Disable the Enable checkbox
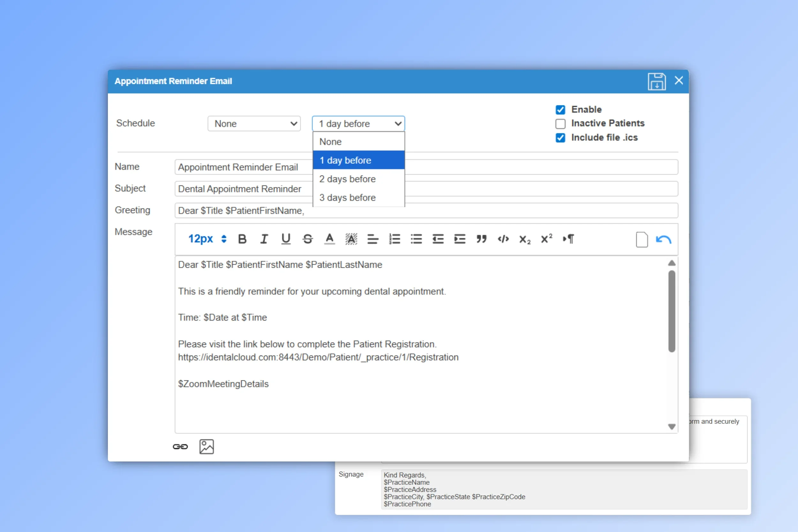 click(560, 109)
